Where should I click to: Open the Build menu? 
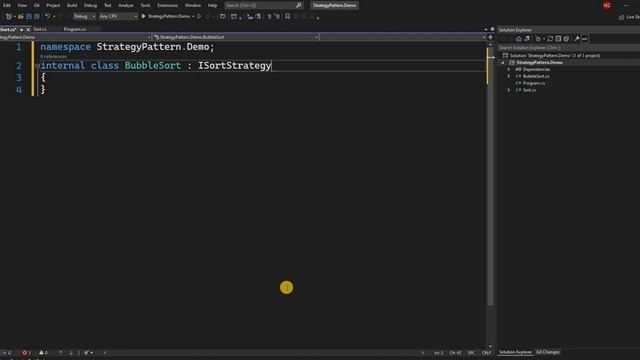click(x=72, y=5)
